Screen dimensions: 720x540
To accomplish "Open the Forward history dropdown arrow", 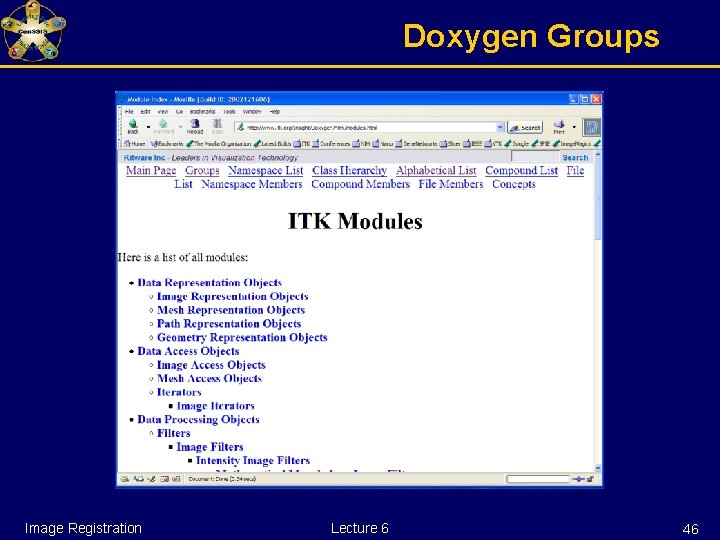I will click(x=180, y=127).
